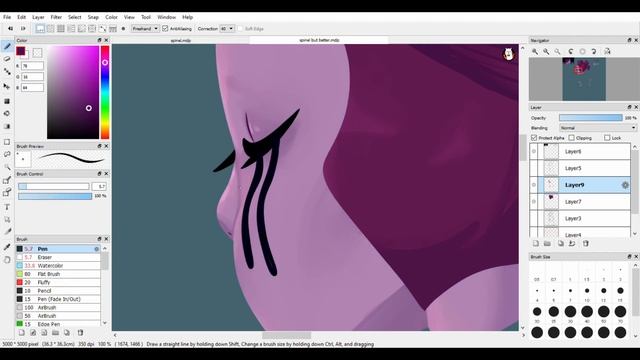The width and height of the screenshot is (640, 360).
Task: Enable the Lock checkbox
Action: tap(607, 138)
